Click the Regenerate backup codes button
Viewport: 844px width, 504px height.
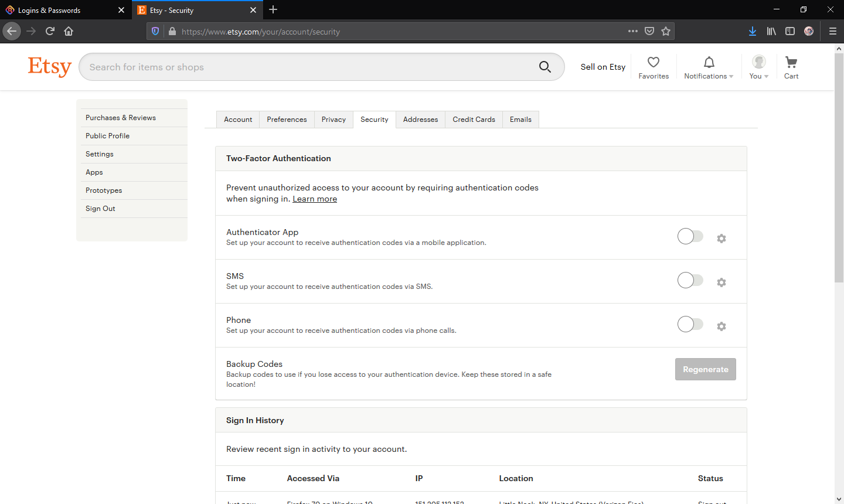pos(706,369)
